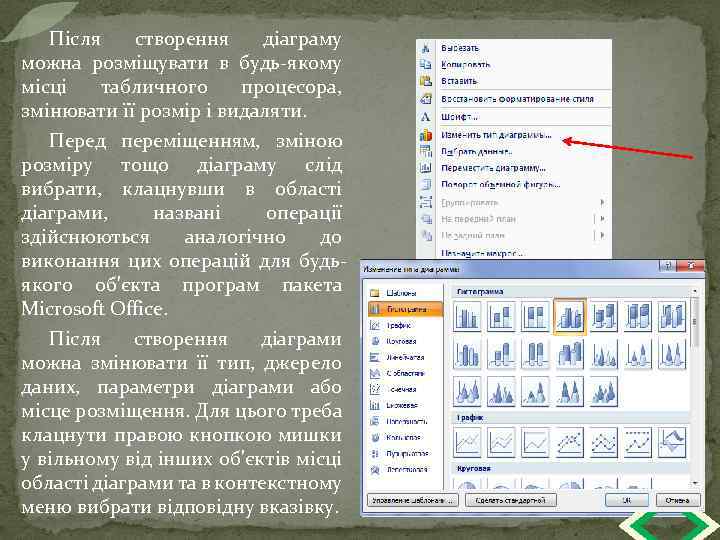Select the Пузырьковая chart category
The width and height of the screenshot is (720, 540).
(407, 454)
